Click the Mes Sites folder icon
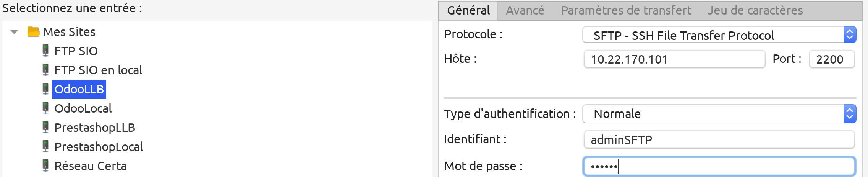This screenshot has width=868, height=177. [34, 31]
